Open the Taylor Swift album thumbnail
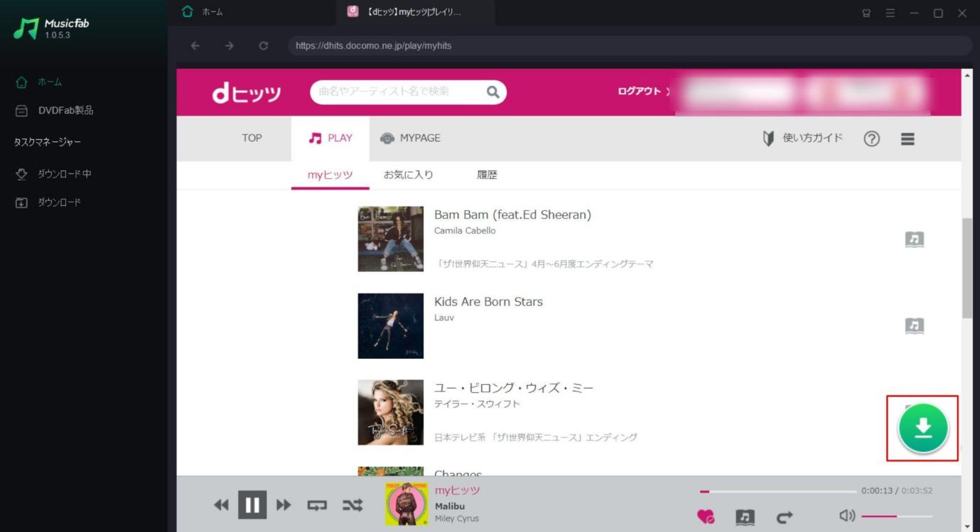Viewport: 980px width, 532px height. 390,413
